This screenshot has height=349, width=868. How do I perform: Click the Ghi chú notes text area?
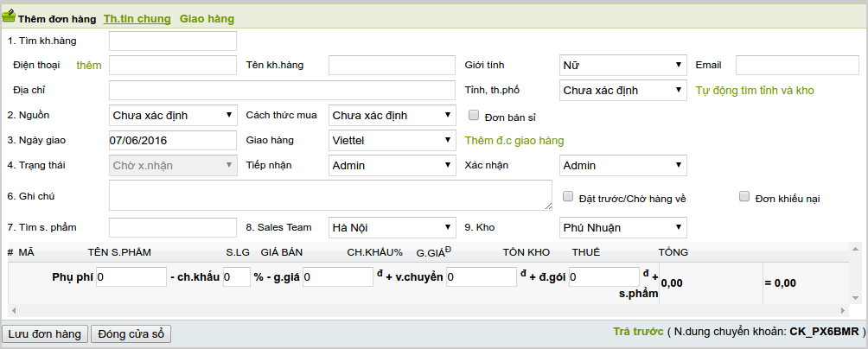click(x=330, y=195)
